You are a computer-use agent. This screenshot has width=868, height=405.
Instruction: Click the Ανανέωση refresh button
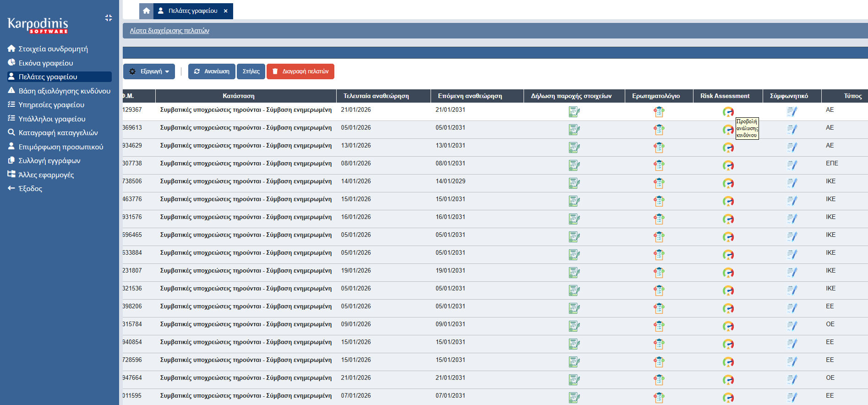point(212,71)
